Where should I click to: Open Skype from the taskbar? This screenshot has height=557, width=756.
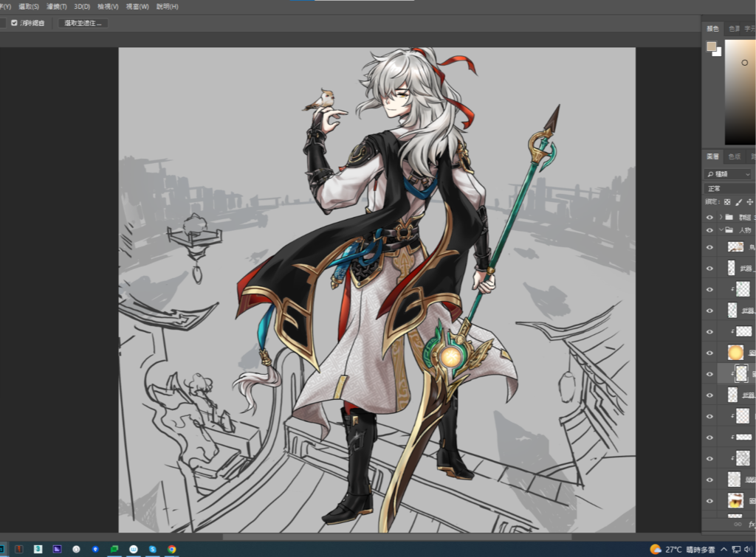pyautogui.click(x=152, y=549)
